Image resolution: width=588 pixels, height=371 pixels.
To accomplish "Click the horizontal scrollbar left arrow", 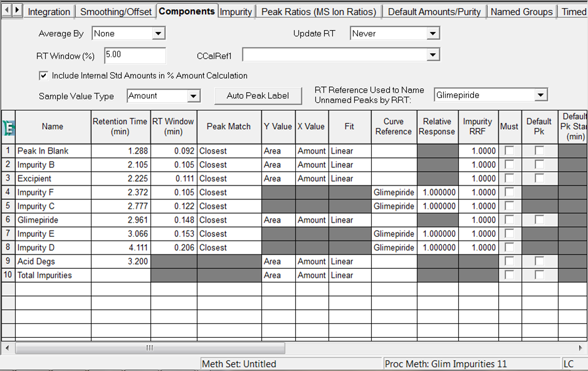I will pyautogui.click(x=7, y=348).
